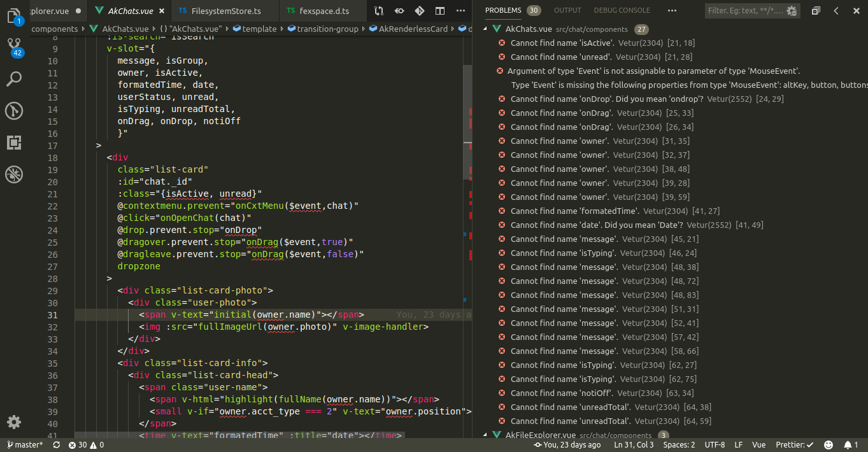Click '{} "AkChats.vue"' breadcrumb item
Viewport: 868px width, 452px height.
pos(190,29)
